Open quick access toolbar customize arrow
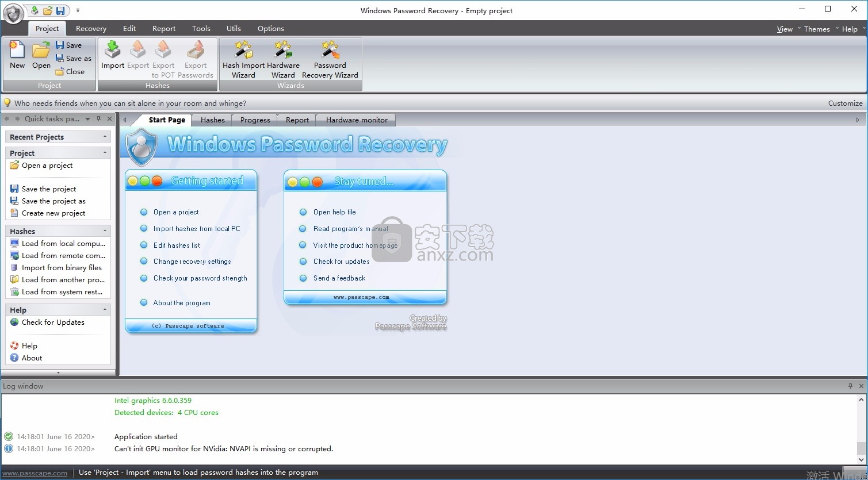The height and width of the screenshot is (480, 868). coord(78,10)
